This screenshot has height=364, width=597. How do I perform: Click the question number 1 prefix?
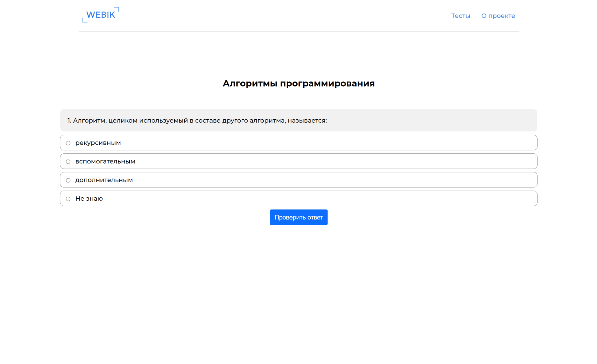(69, 121)
